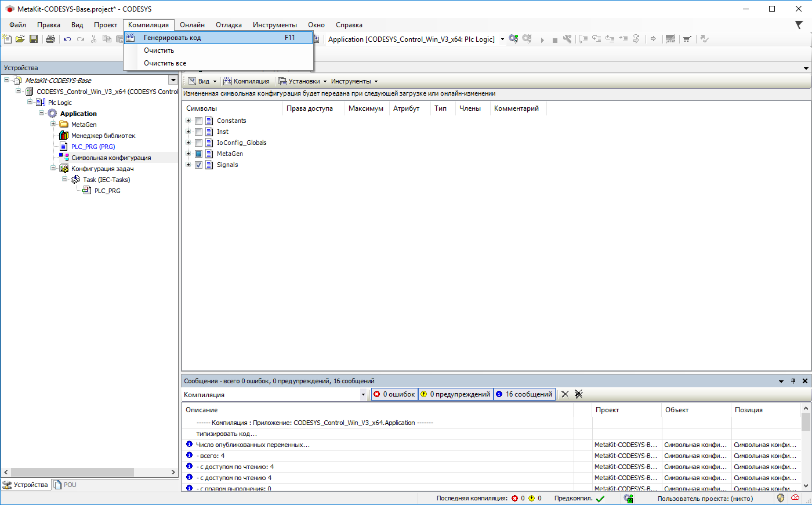Save the project with the floppy disk icon
Screen dimensions: 812x505
[x=34, y=39]
